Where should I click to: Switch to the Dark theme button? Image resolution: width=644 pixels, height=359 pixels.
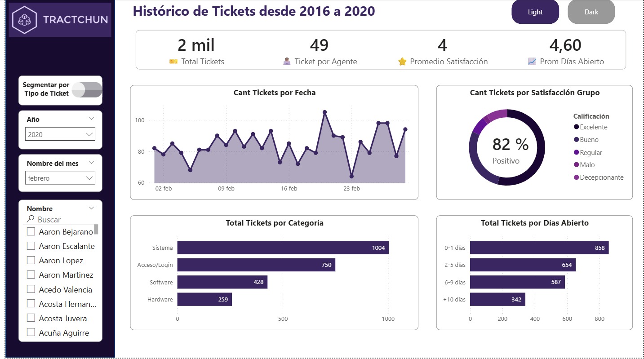pyautogui.click(x=591, y=12)
